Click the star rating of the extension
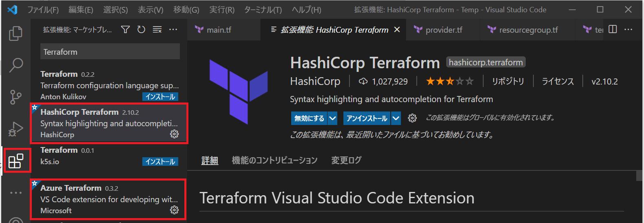Image resolution: width=644 pixels, height=223 pixels. [450, 81]
